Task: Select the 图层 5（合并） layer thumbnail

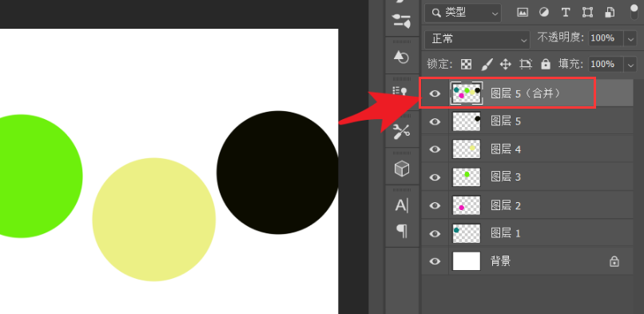Action: pyautogui.click(x=467, y=93)
